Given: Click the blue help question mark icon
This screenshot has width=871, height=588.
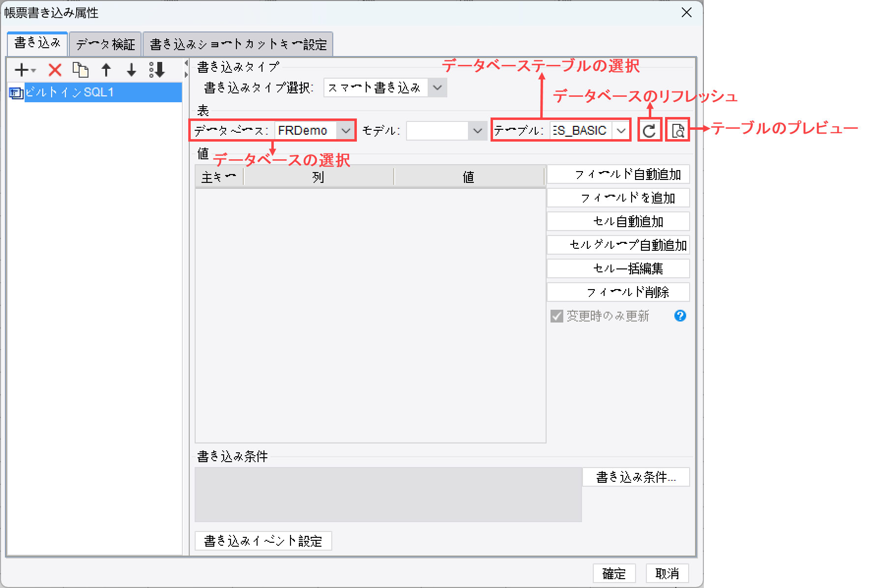Looking at the screenshot, I should (x=680, y=316).
